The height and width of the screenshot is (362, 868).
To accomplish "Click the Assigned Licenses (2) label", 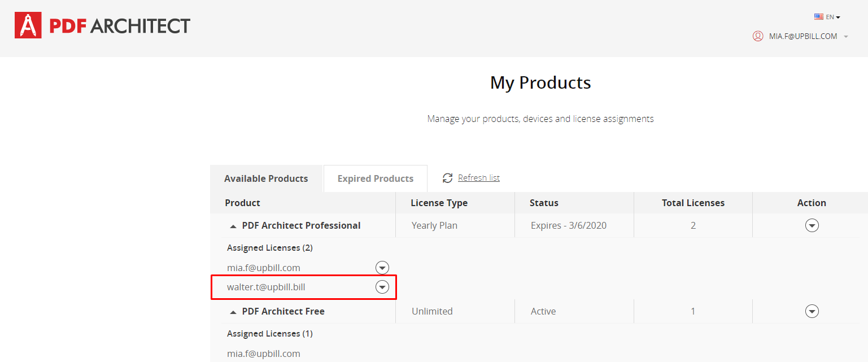I will coord(270,247).
